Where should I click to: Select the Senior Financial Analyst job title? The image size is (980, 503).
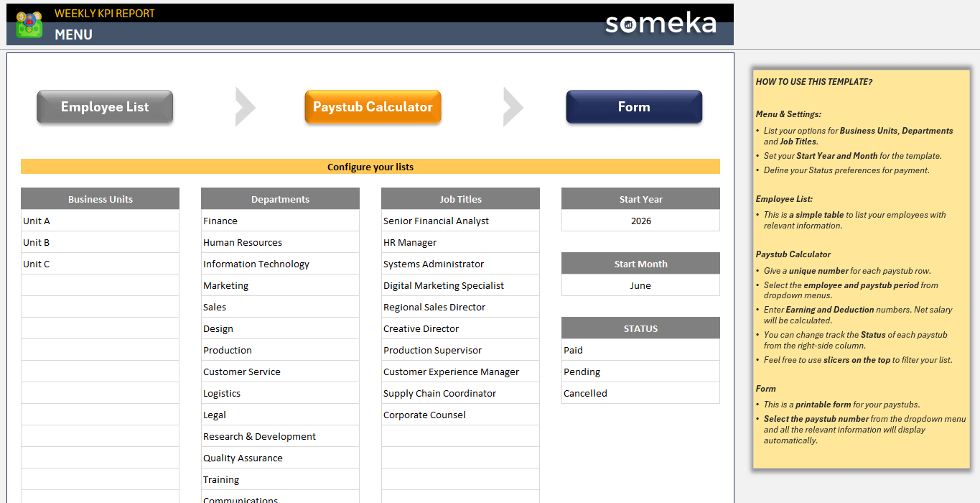click(460, 221)
